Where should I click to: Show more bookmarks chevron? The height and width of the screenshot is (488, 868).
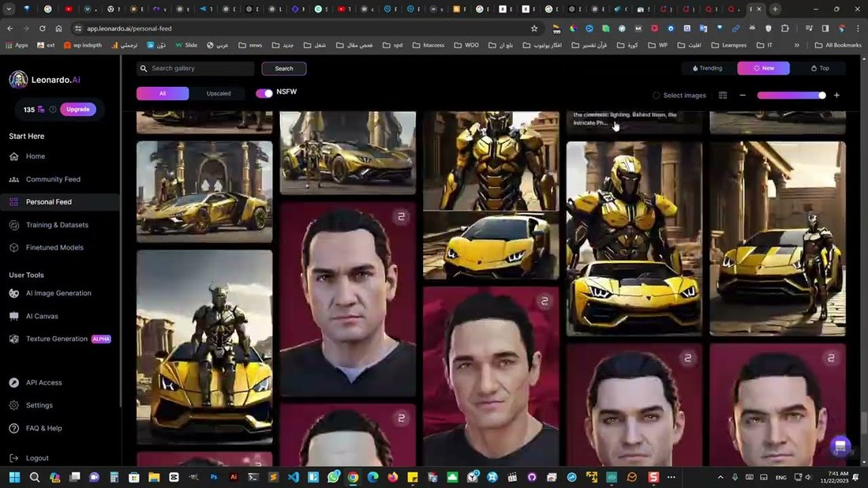797,45
